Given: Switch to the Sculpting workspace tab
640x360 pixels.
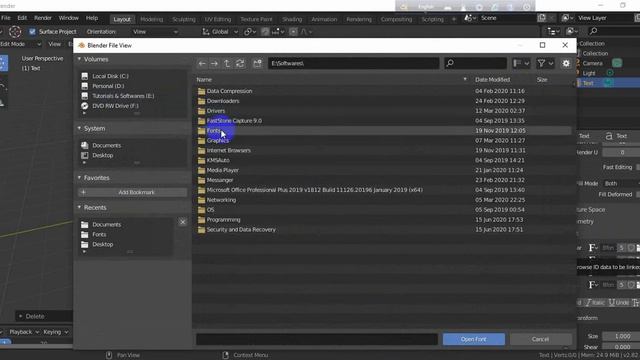Looking at the screenshot, I should point(184,19).
